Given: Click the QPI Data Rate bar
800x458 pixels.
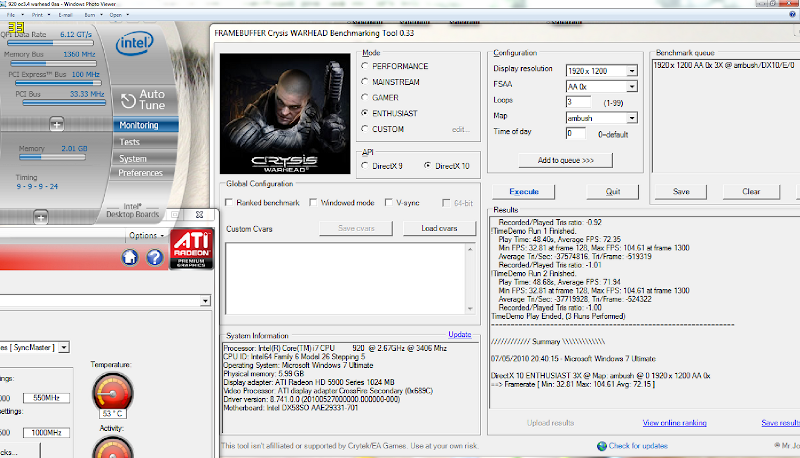Looking at the screenshot, I should pos(51,43).
